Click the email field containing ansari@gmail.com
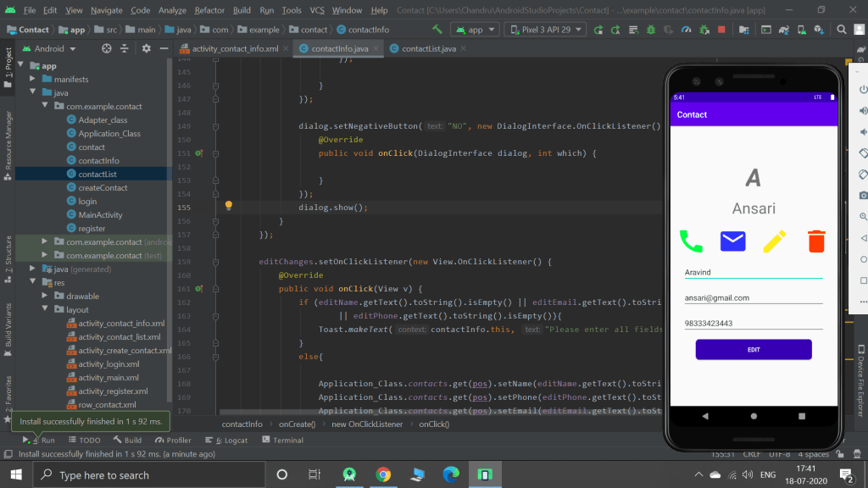This screenshot has height=488, width=868. [753, 297]
